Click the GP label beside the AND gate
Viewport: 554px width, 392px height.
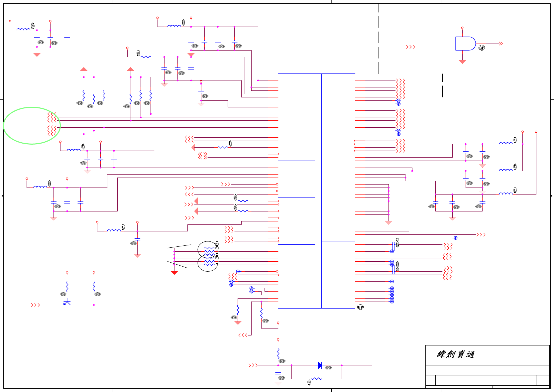482,48
